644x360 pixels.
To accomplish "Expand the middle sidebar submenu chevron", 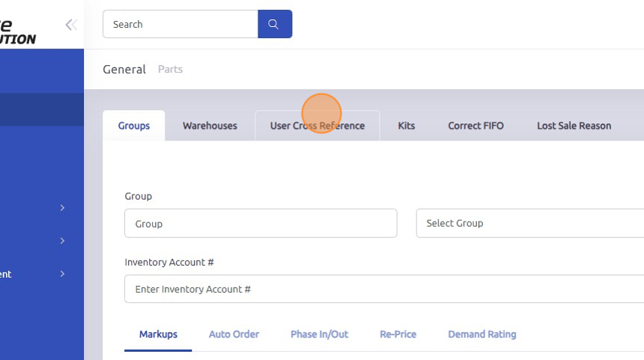I will coord(63,241).
